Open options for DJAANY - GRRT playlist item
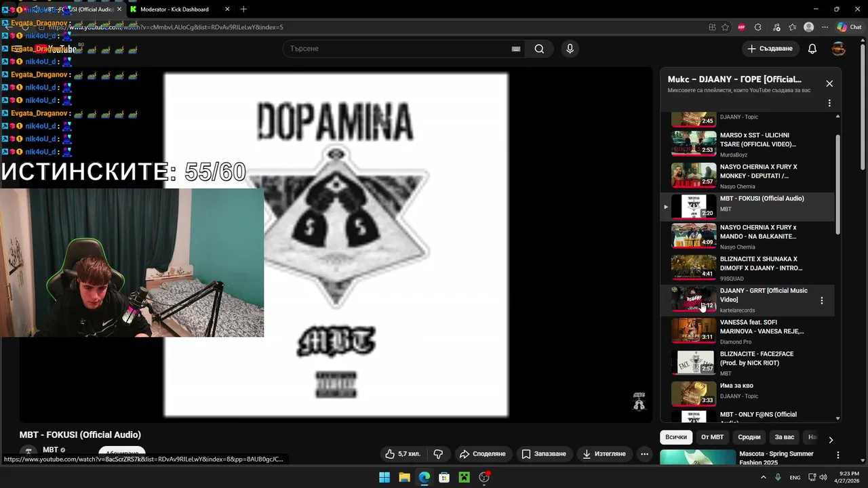 pyautogui.click(x=822, y=300)
